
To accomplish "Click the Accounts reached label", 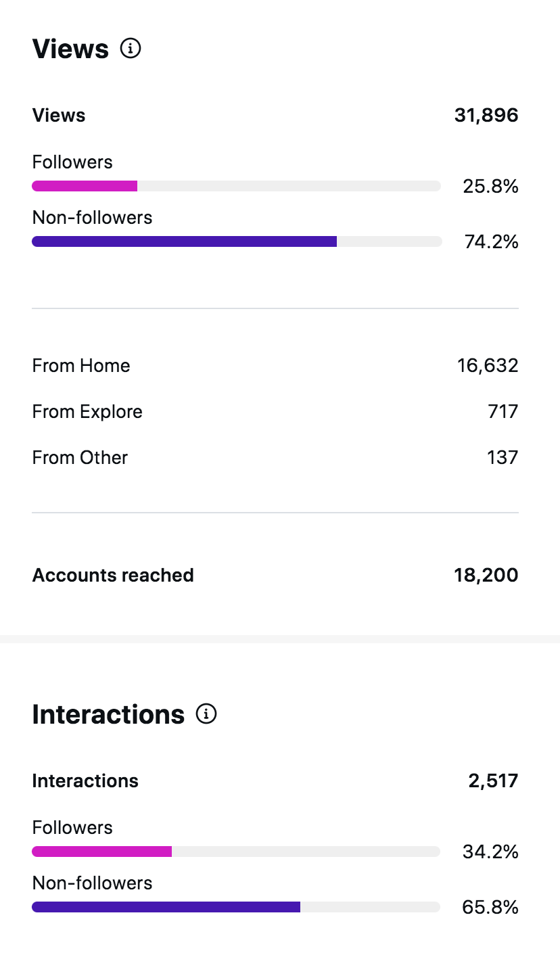I will [113, 576].
